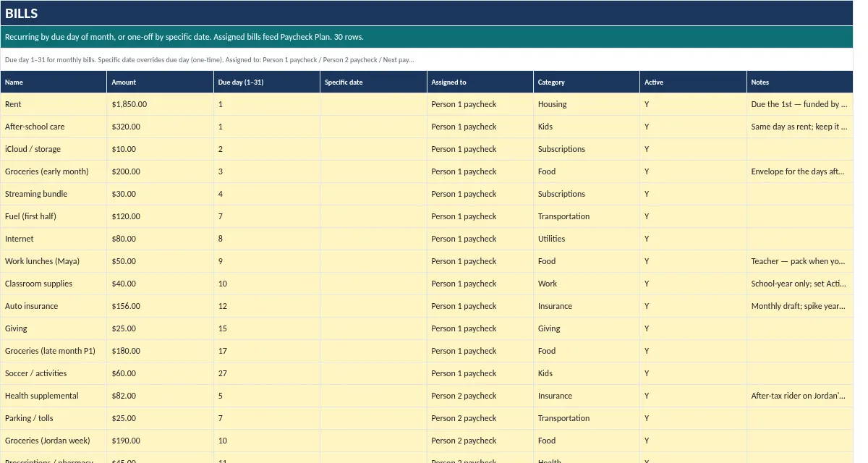868x463 pixels.
Task: Click the Housing category cell
Action: pos(587,104)
